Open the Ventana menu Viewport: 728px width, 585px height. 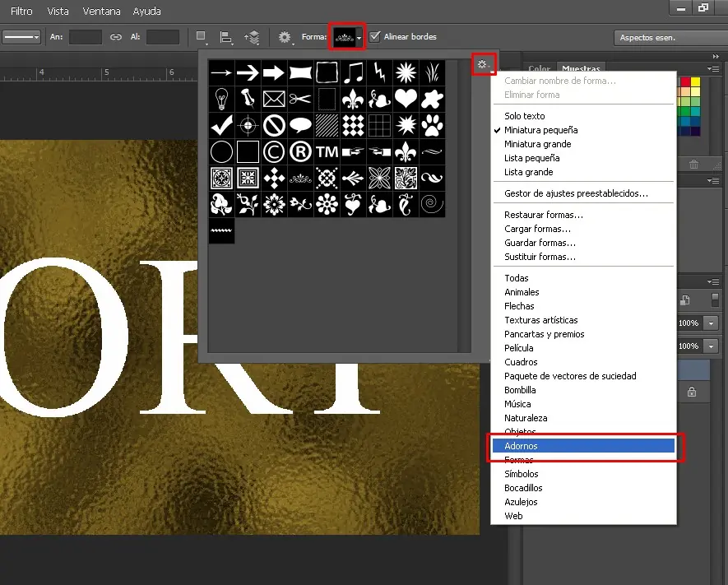(101, 12)
